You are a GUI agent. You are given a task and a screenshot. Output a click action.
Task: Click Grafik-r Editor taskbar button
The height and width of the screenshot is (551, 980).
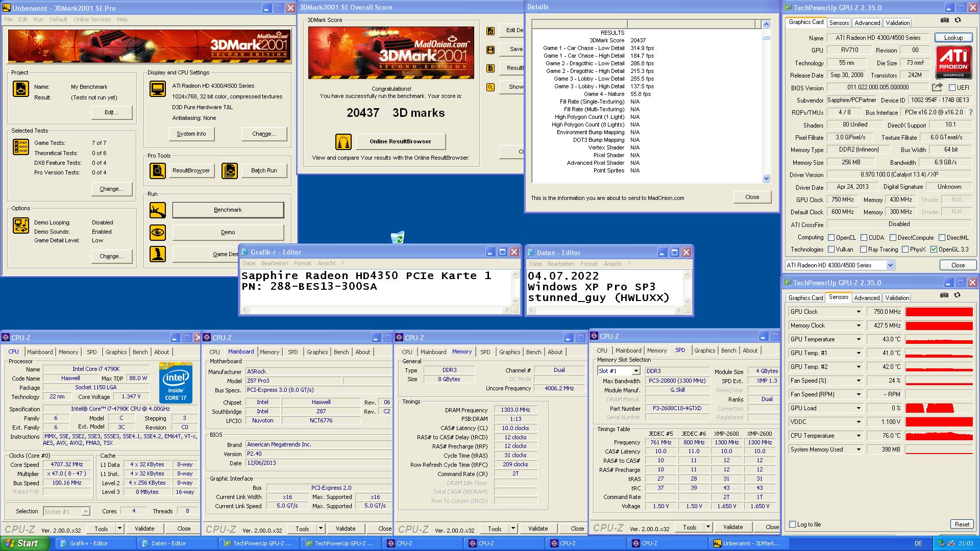(95, 543)
